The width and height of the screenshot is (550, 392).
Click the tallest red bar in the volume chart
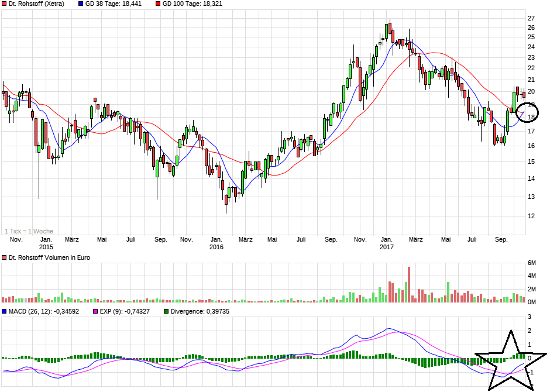coord(409,284)
